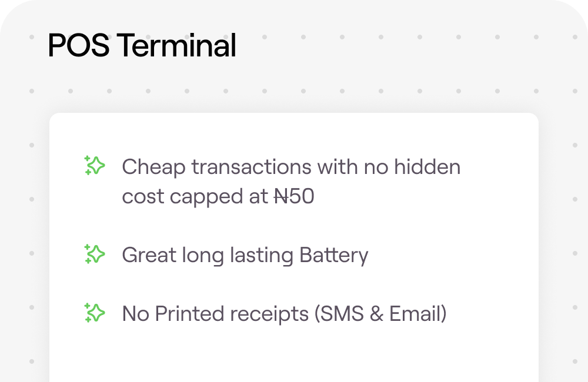Select the word 'receipts' in last feature

click(269, 314)
